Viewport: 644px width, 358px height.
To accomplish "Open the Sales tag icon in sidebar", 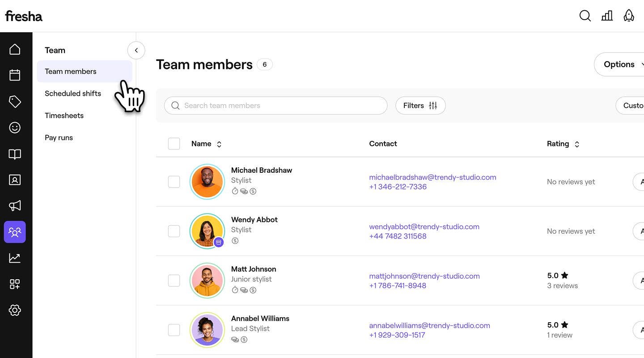I will tap(15, 102).
